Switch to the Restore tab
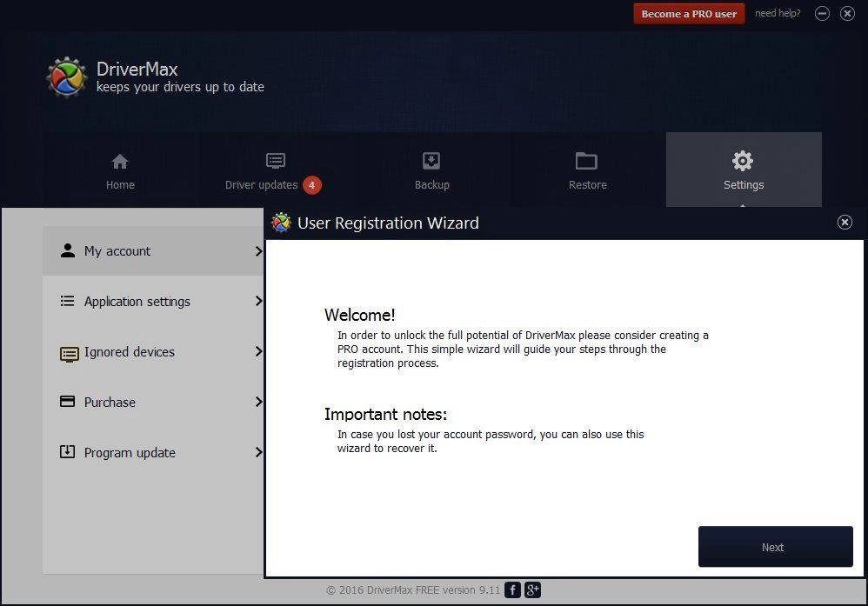The image size is (868, 606). coord(588,170)
